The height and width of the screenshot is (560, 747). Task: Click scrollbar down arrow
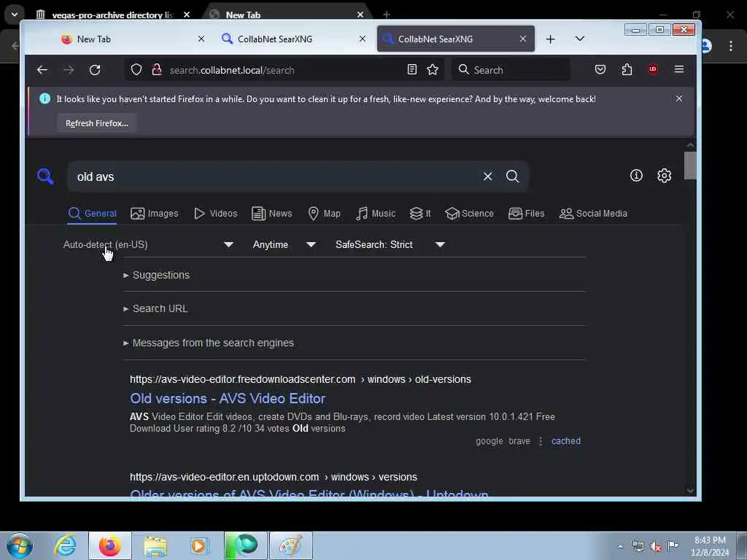pos(690,490)
